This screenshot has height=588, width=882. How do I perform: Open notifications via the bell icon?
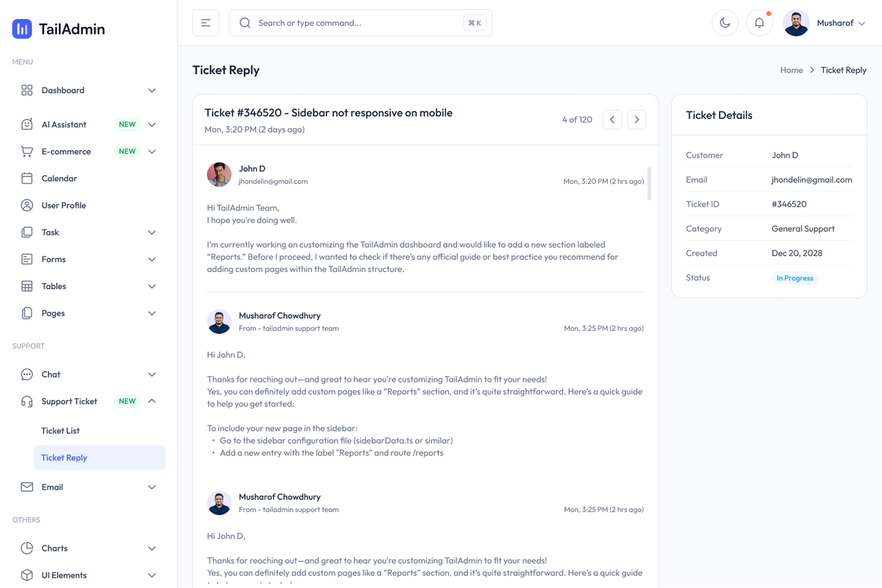pyautogui.click(x=759, y=23)
